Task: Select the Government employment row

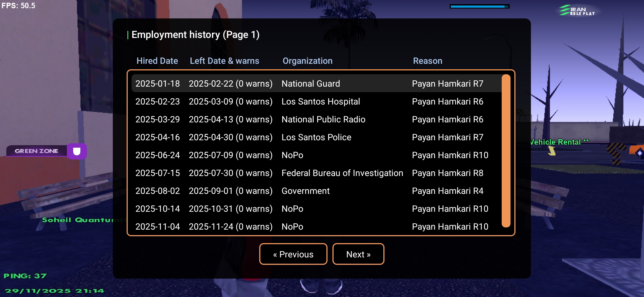Action: pyautogui.click(x=305, y=191)
